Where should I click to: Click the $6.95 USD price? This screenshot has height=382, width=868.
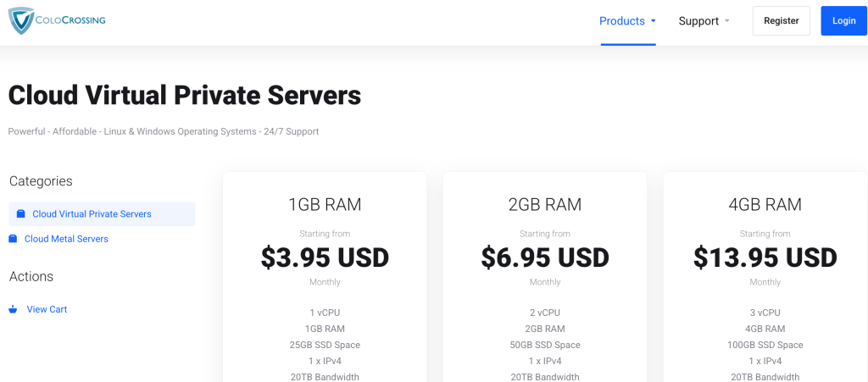point(545,257)
